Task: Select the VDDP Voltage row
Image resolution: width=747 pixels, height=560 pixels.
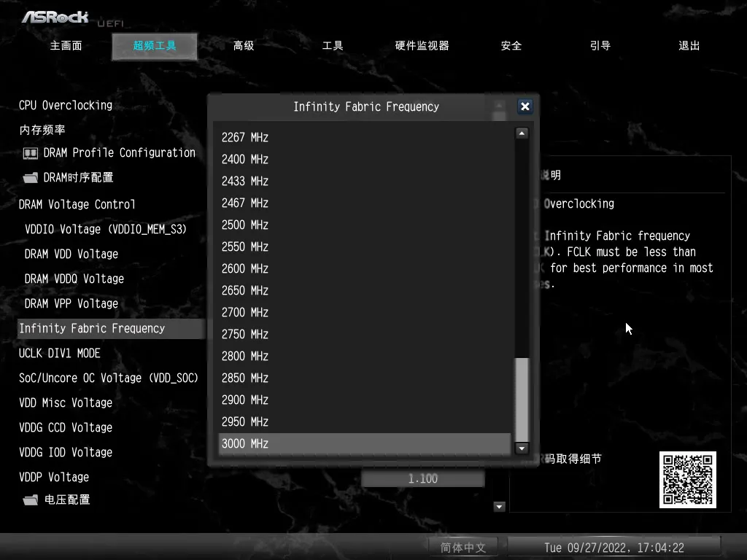Action: tap(54, 477)
